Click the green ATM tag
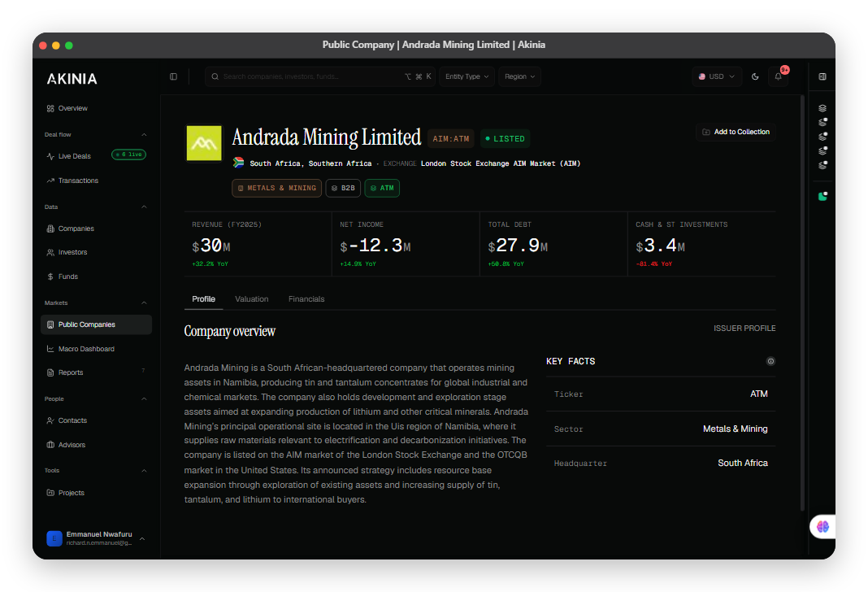 click(x=382, y=189)
